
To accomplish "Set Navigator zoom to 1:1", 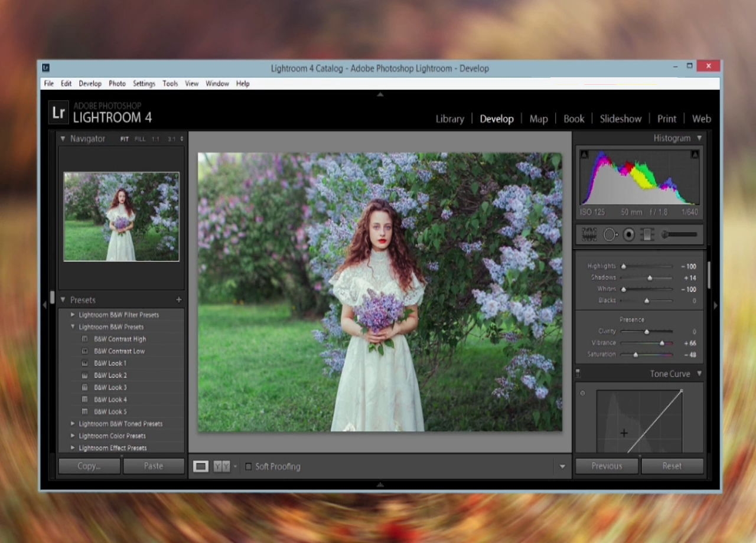I will tap(155, 139).
